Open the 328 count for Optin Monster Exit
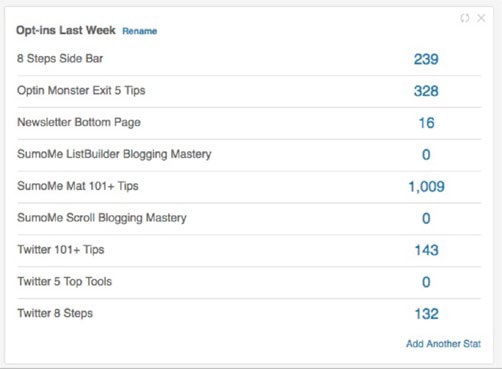The image size is (502, 369). (426, 91)
